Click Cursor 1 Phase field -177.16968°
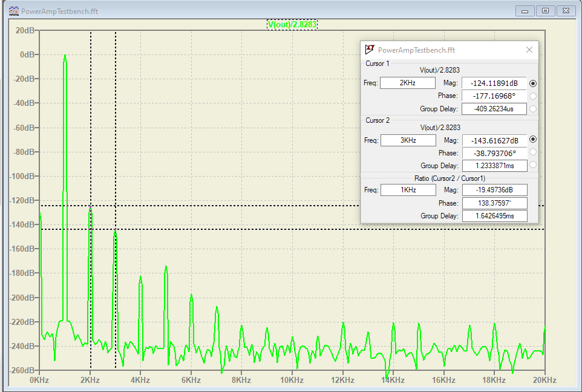The height and width of the screenshot is (392, 582). point(494,96)
